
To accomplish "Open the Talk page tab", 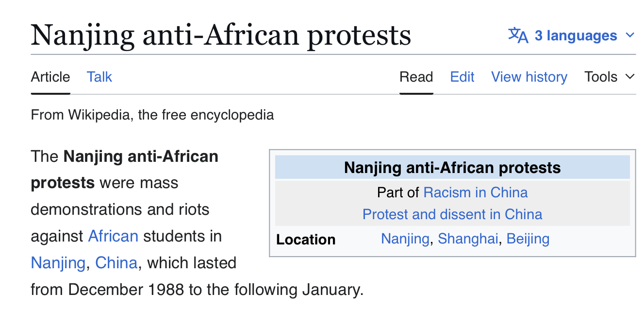I will pos(99,77).
